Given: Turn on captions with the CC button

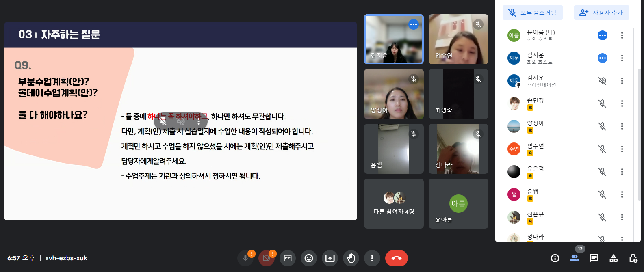Looking at the screenshot, I should [x=288, y=258].
